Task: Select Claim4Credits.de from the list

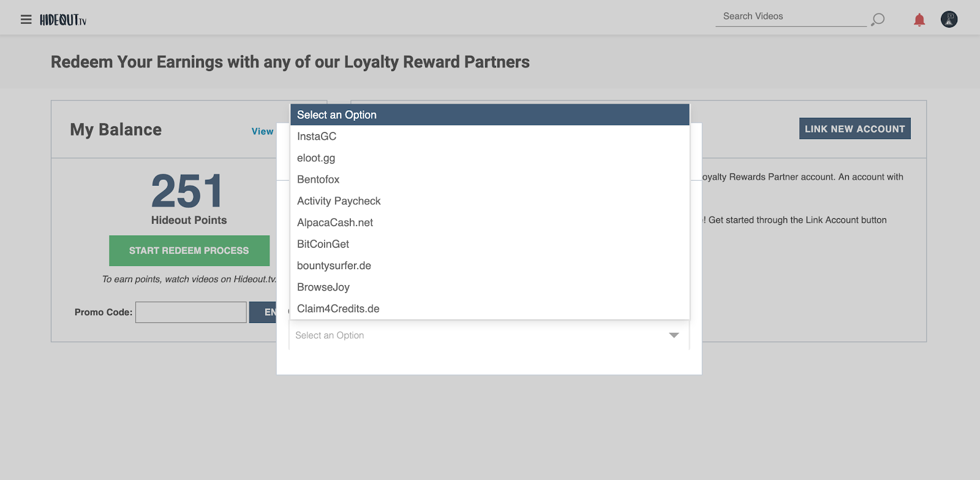Action: 339,308
